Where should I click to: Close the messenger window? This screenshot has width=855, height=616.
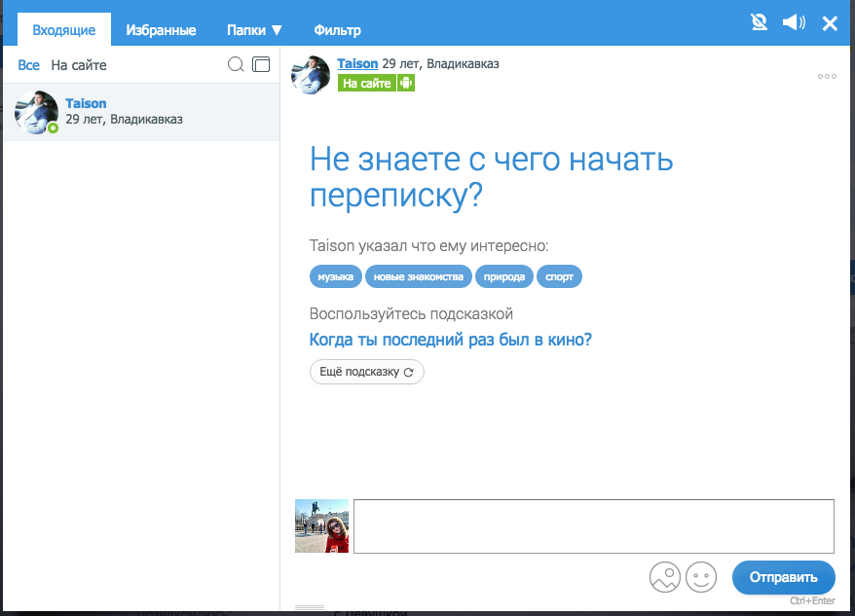(x=830, y=23)
